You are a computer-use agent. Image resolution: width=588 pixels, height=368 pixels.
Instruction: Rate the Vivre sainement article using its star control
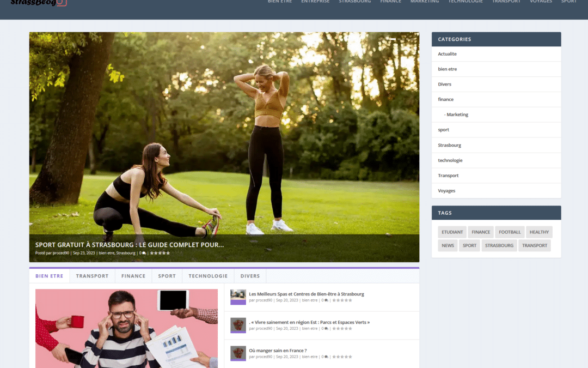click(343, 328)
